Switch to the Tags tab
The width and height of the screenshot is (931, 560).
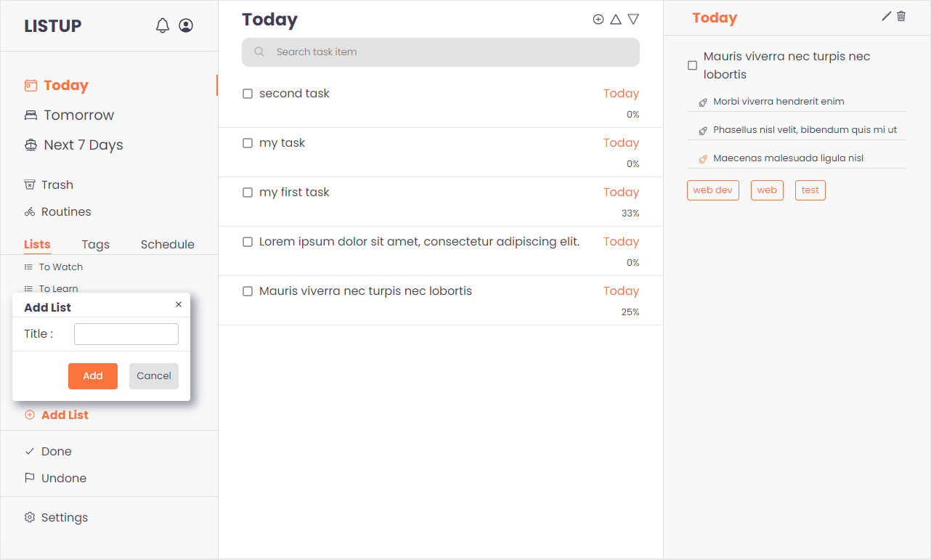pyautogui.click(x=95, y=244)
